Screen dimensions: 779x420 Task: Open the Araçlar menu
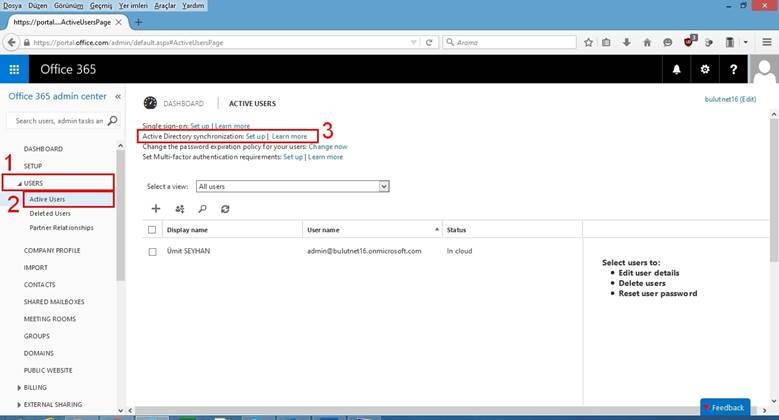pos(165,5)
